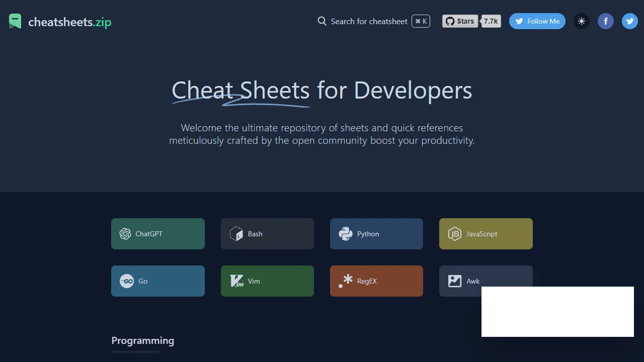
Task: Click the RegEX asterisk icon
Action: pyautogui.click(x=346, y=281)
